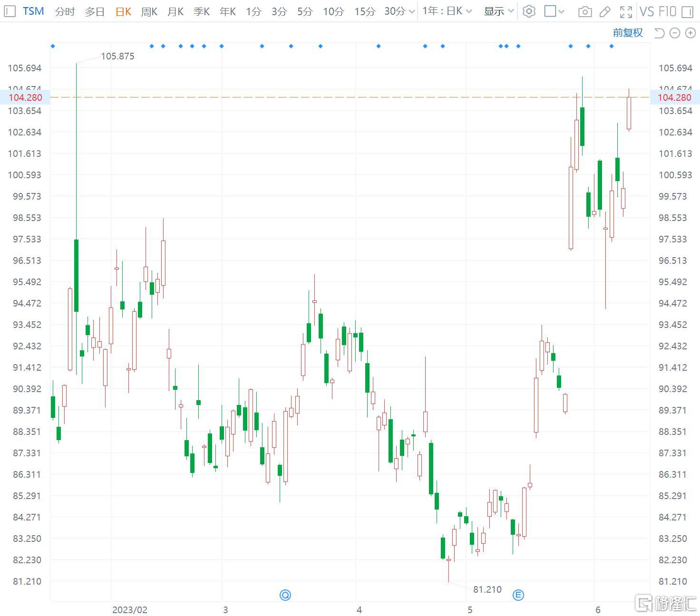The height and width of the screenshot is (616, 700).
Task: Click the 105.875 high price label
Action: (x=117, y=56)
